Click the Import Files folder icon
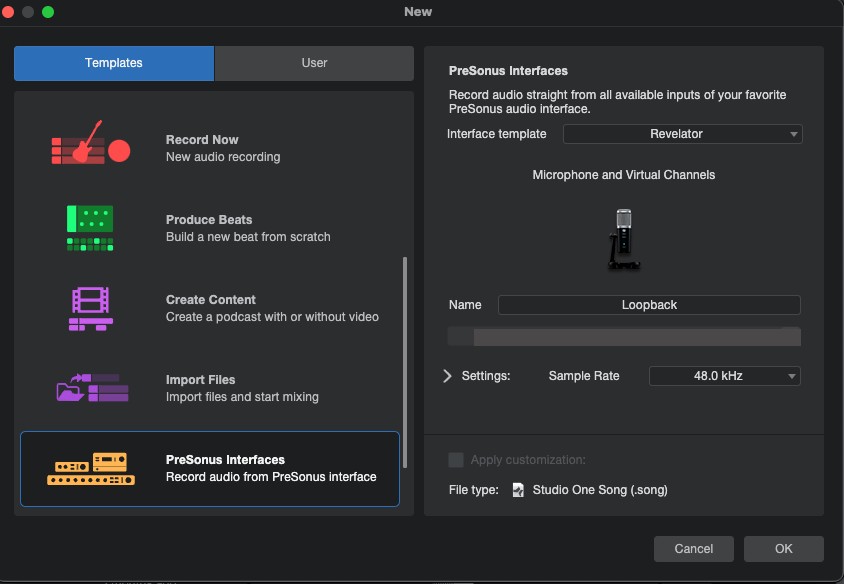Viewport: 844px width, 584px height. click(93, 388)
